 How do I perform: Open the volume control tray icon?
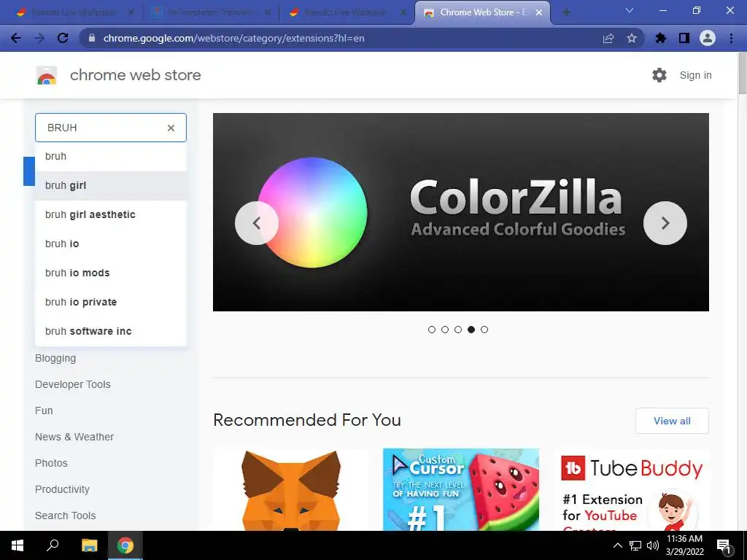click(x=653, y=545)
